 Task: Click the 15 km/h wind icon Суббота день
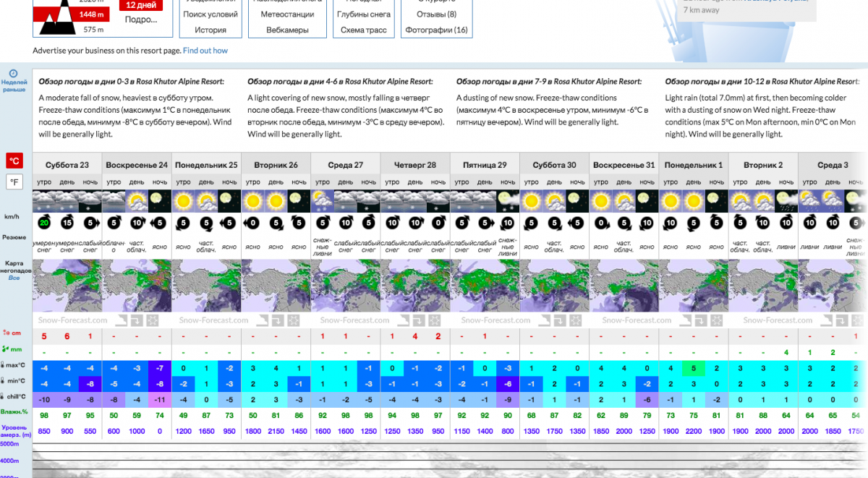[67, 223]
